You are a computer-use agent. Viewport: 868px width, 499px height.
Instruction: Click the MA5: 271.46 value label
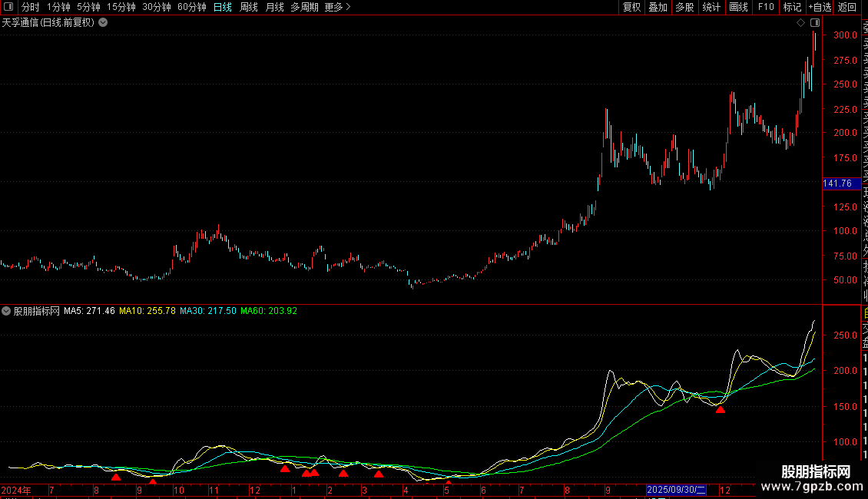pyautogui.click(x=89, y=311)
